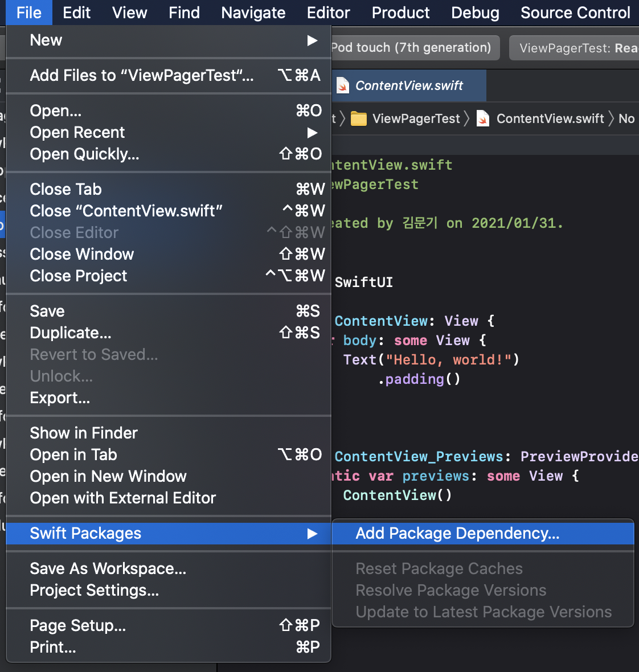Select the iPod touch (7th generation) run destination
The height and width of the screenshot is (672, 639).
[x=415, y=48]
